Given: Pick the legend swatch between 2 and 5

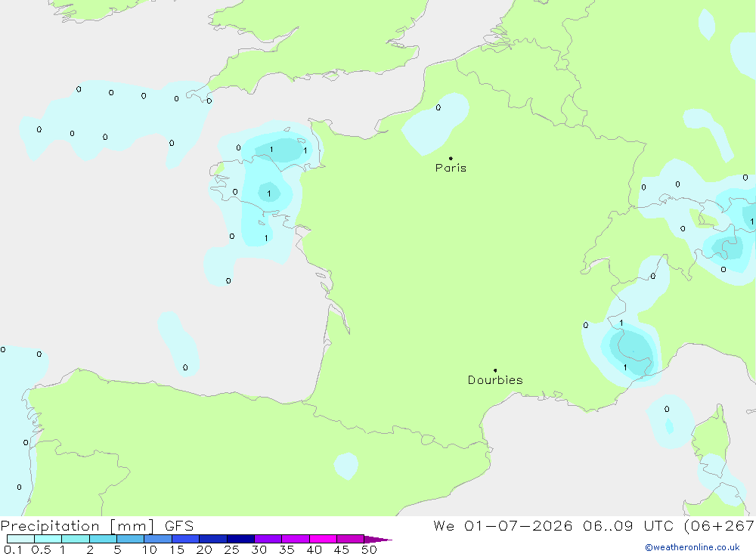Looking at the screenshot, I should (103, 539).
